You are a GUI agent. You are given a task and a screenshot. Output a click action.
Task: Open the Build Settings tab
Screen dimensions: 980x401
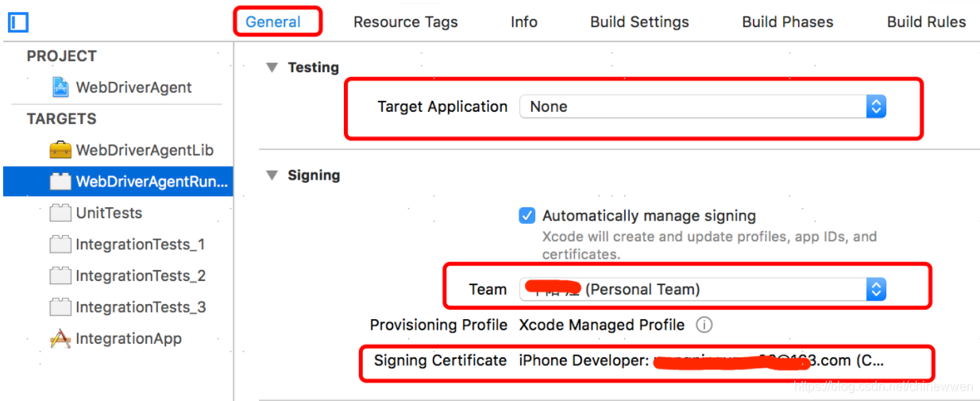pos(639,22)
